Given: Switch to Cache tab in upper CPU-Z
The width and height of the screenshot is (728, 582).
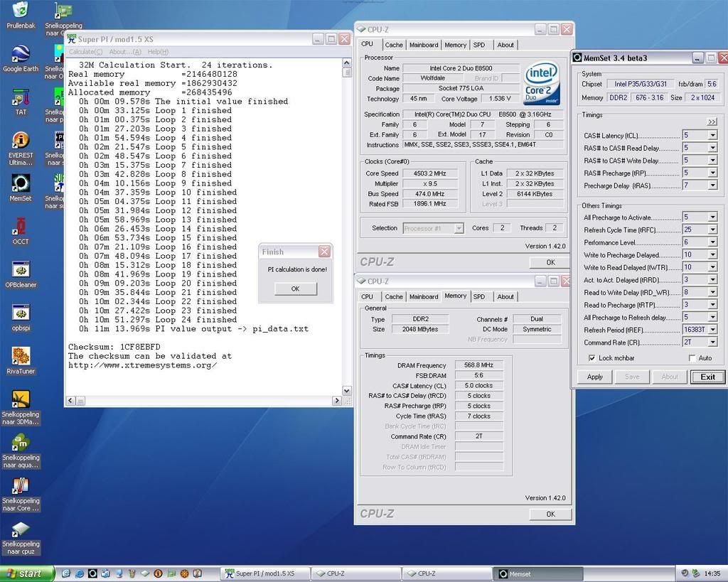Looking at the screenshot, I should [x=394, y=45].
